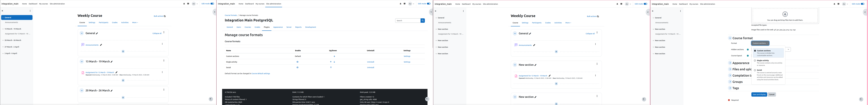Move Single activity format up
Screen dimensions: 868x105
coord(331,62)
